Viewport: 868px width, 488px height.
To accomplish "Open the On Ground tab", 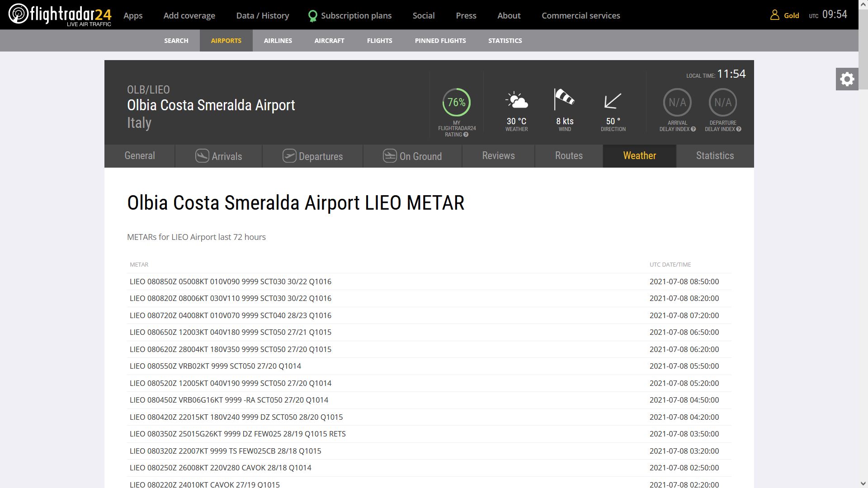I will (412, 156).
